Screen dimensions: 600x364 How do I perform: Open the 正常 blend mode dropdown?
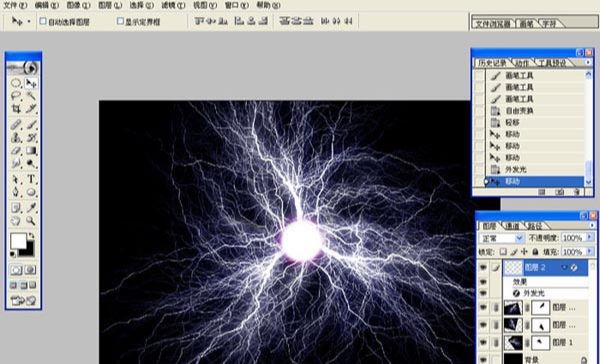[501, 238]
